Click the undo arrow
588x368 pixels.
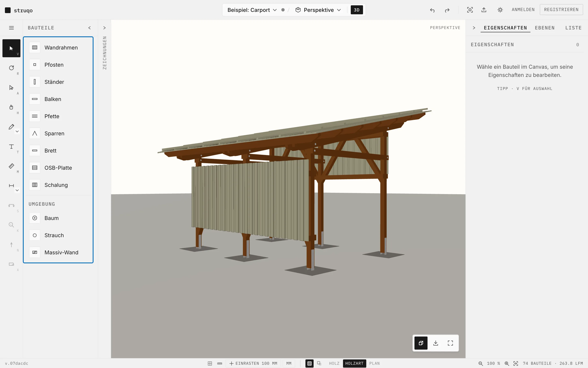click(x=432, y=10)
